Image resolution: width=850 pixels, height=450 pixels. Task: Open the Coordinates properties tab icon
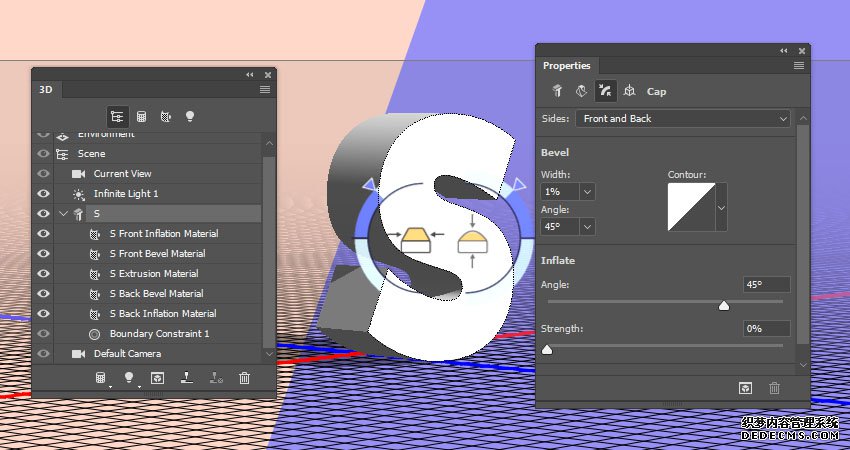pos(629,91)
